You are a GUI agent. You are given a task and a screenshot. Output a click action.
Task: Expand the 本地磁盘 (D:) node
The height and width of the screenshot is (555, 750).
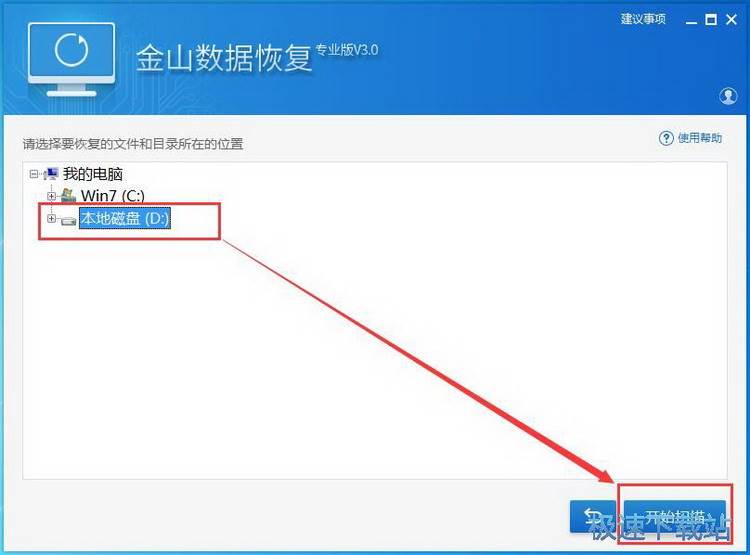[51, 219]
